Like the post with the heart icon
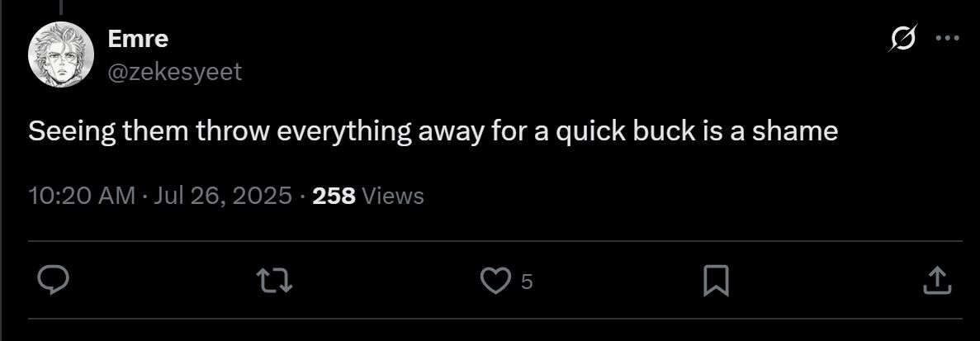Screen dimensions: 980x341 (x=495, y=282)
